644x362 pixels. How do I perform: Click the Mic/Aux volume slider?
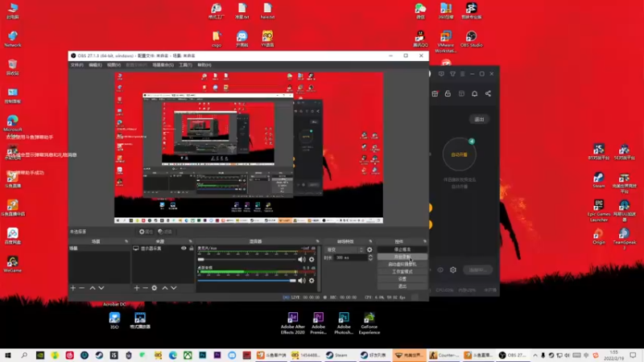247,259
